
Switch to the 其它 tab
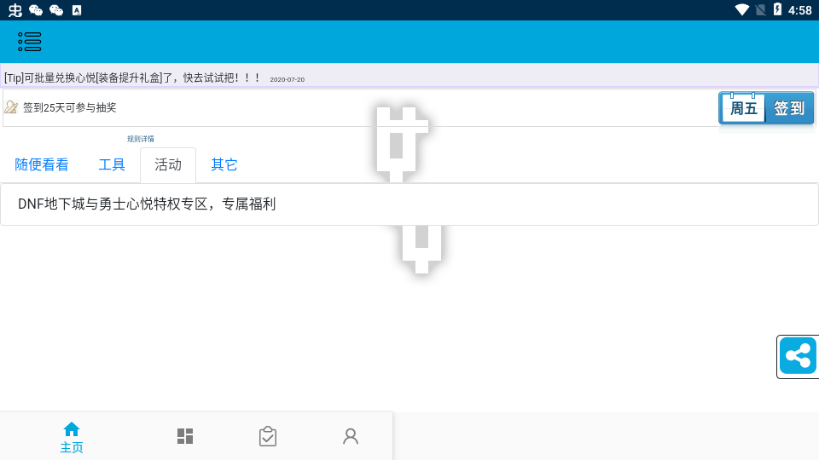click(224, 165)
